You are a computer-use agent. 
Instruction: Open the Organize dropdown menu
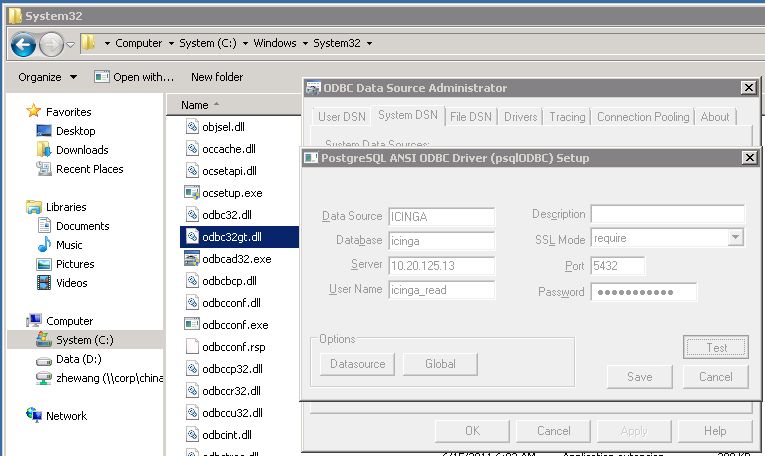pos(47,77)
